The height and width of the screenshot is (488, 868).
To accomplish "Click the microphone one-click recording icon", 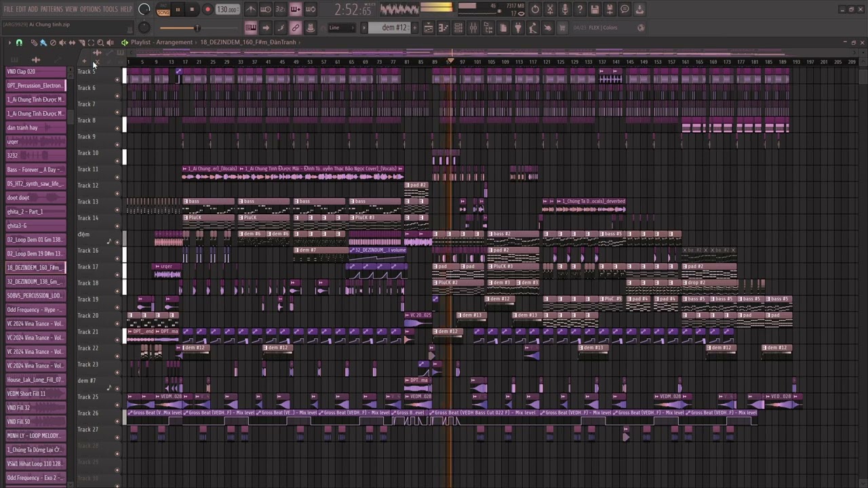I will click(565, 9).
